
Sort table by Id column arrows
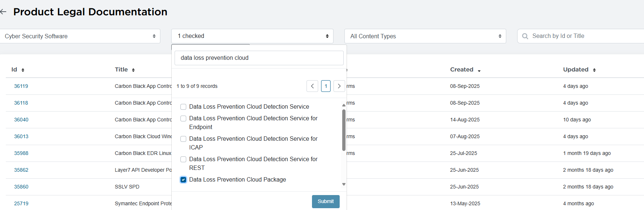[23, 70]
